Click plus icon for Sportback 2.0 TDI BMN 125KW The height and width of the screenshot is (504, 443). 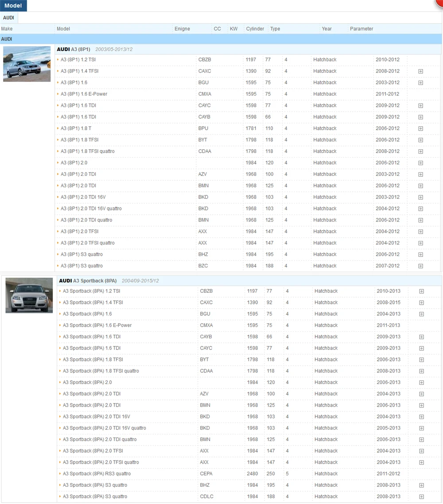[x=421, y=406]
